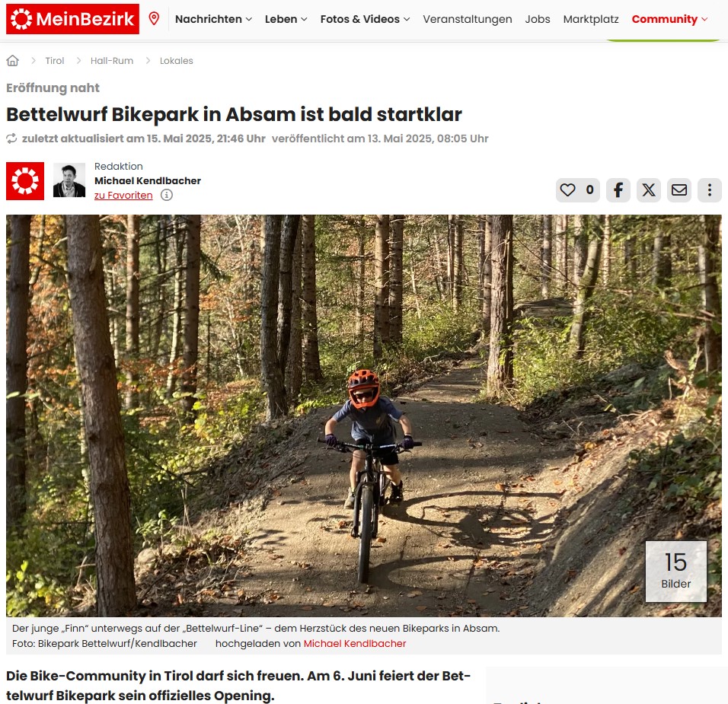Go to the home breadcrumb icon

point(12,60)
